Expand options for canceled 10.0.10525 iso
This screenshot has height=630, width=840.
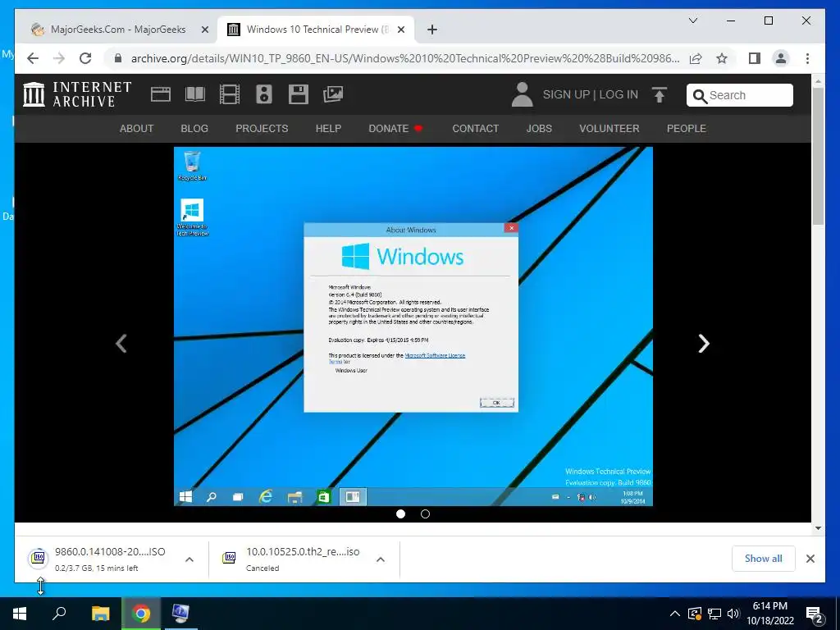click(381, 559)
